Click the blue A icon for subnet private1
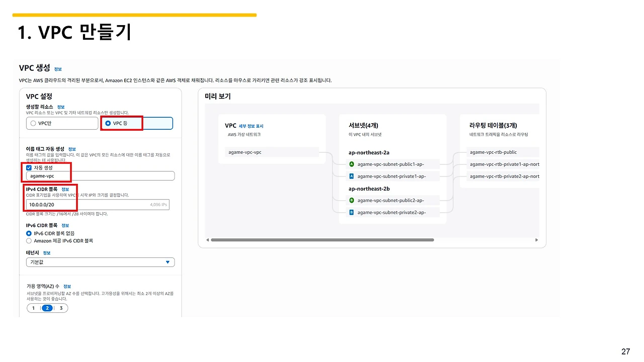Viewport: 644px width, 362px height. [352, 176]
